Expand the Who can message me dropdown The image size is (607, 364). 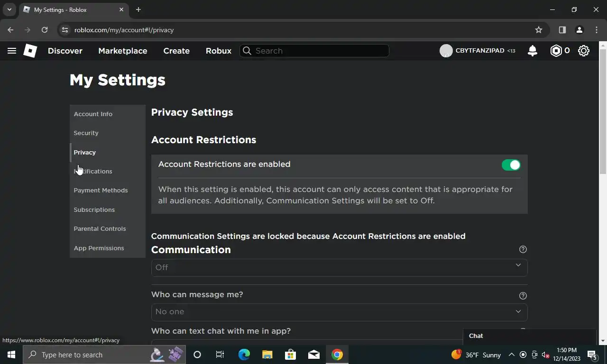[339, 312]
